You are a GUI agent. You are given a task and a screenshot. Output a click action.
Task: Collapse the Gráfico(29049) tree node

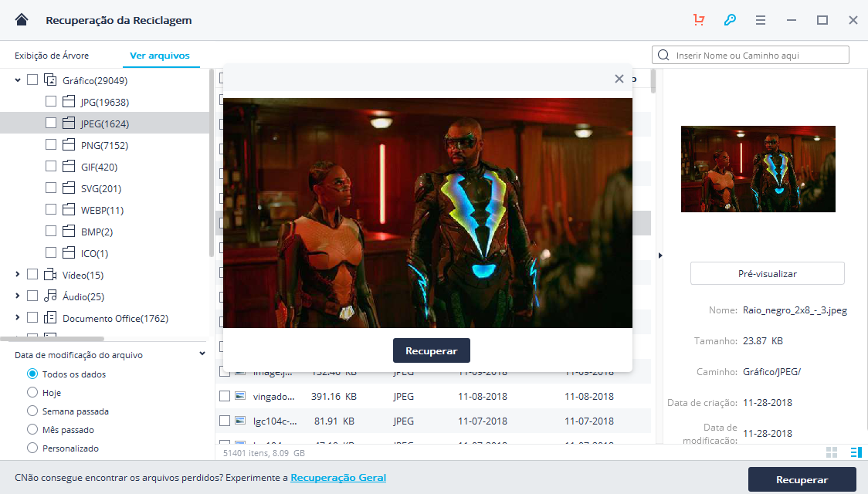click(17, 80)
